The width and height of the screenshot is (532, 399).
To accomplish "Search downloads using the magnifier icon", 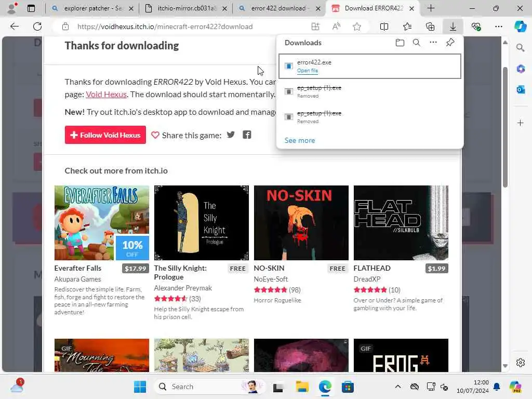I will (x=417, y=43).
